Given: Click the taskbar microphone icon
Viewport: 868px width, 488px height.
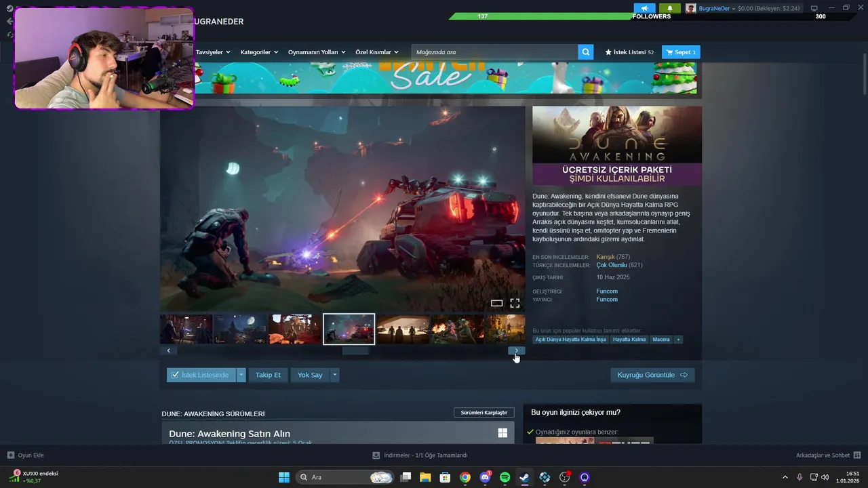Looking at the screenshot, I should coord(800,477).
